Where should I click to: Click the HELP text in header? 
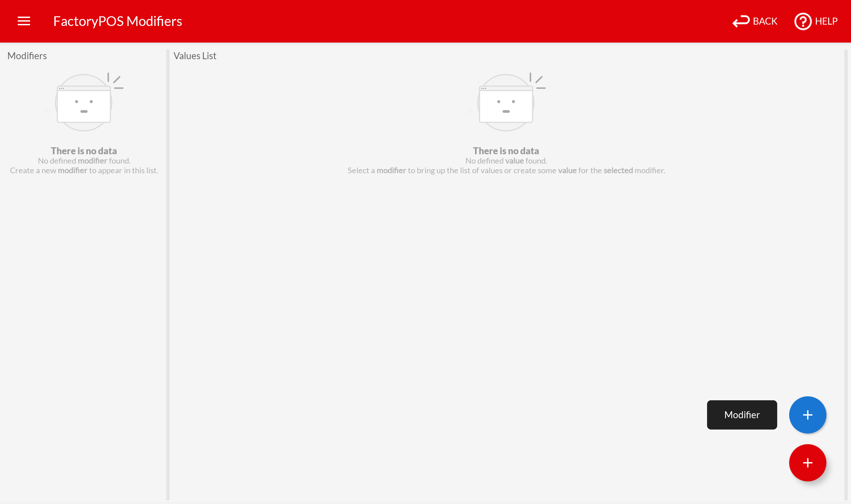tap(826, 21)
